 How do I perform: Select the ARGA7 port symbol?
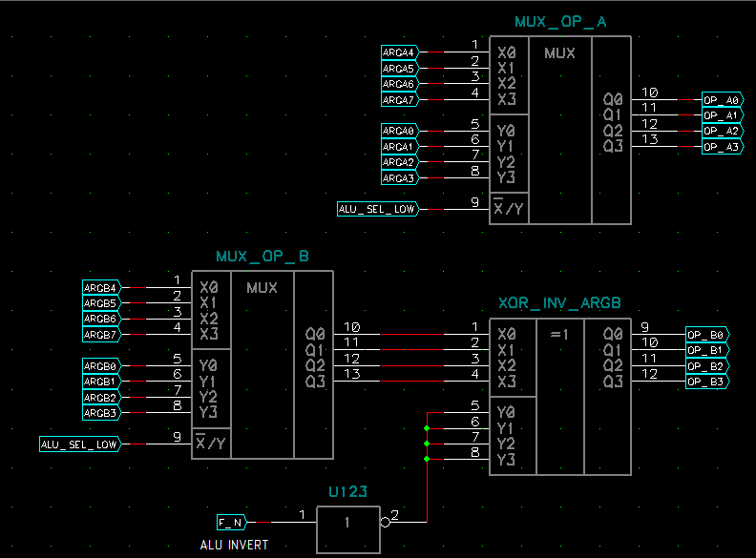pos(399,100)
